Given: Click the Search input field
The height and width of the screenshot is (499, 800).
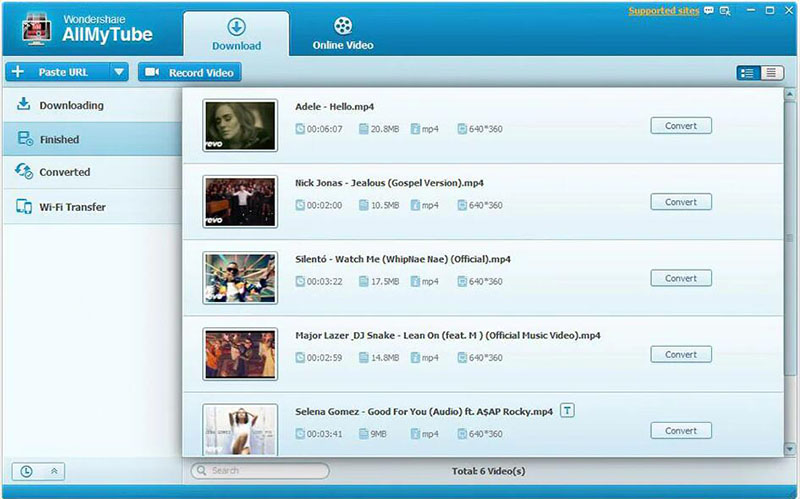Looking at the screenshot, I should [x=260, y=470].
